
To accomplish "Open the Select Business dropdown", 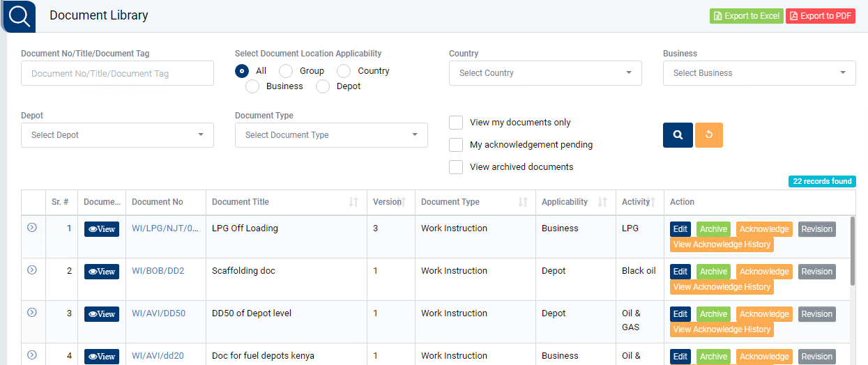I will point(759,73).
